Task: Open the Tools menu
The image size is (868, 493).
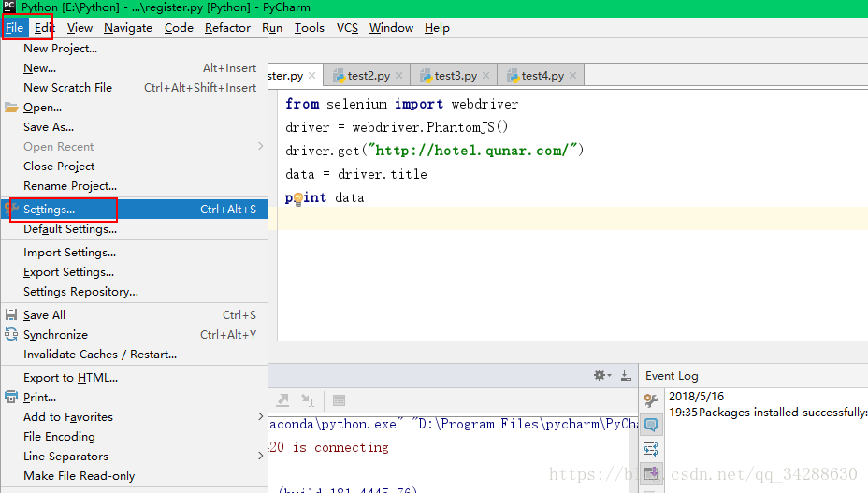Action: coord(309,28)
